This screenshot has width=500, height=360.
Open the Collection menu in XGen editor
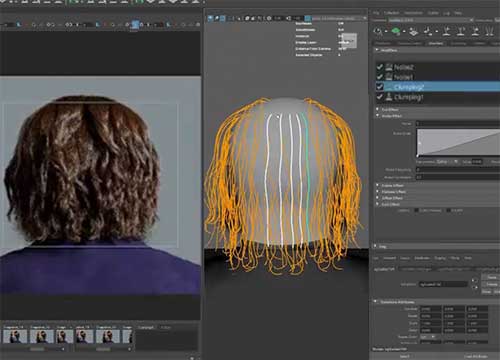[x=391, y=13]
